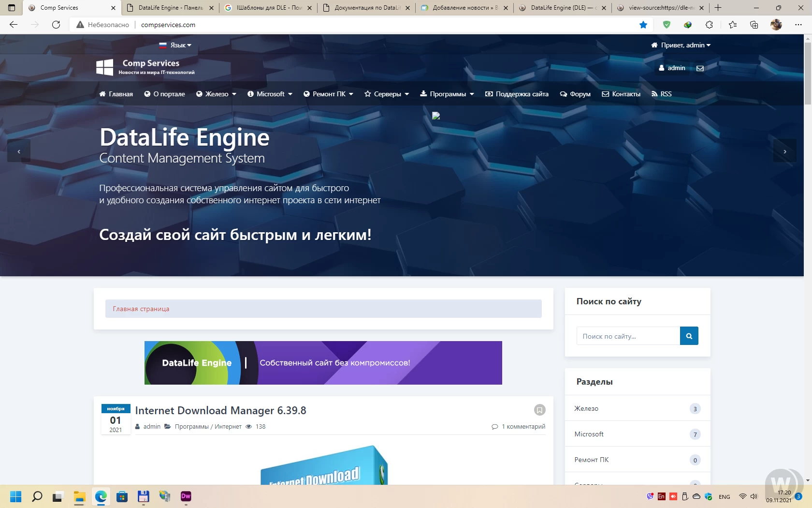
Task: Open the browser extensions puzzle icon
Action: [709, 25]
